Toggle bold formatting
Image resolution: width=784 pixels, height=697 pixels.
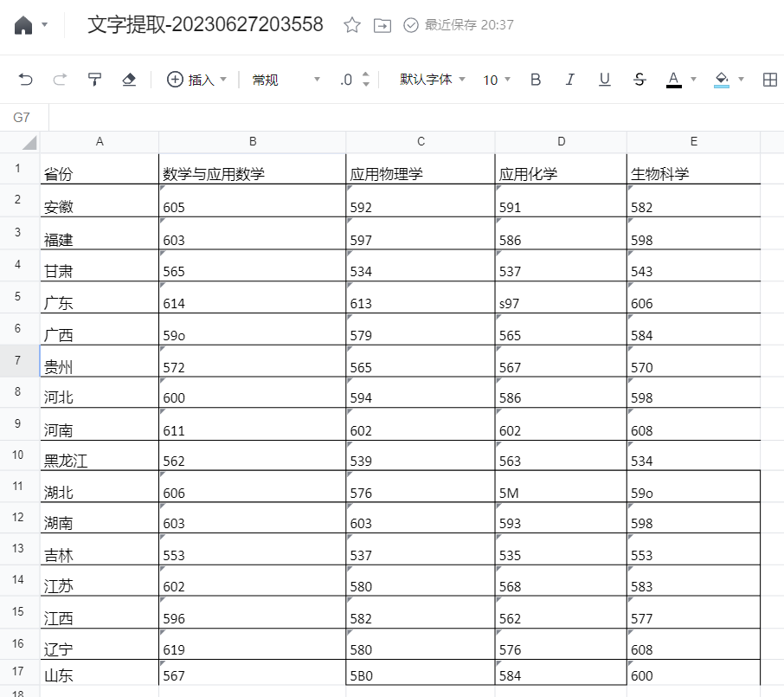(536, 80)
